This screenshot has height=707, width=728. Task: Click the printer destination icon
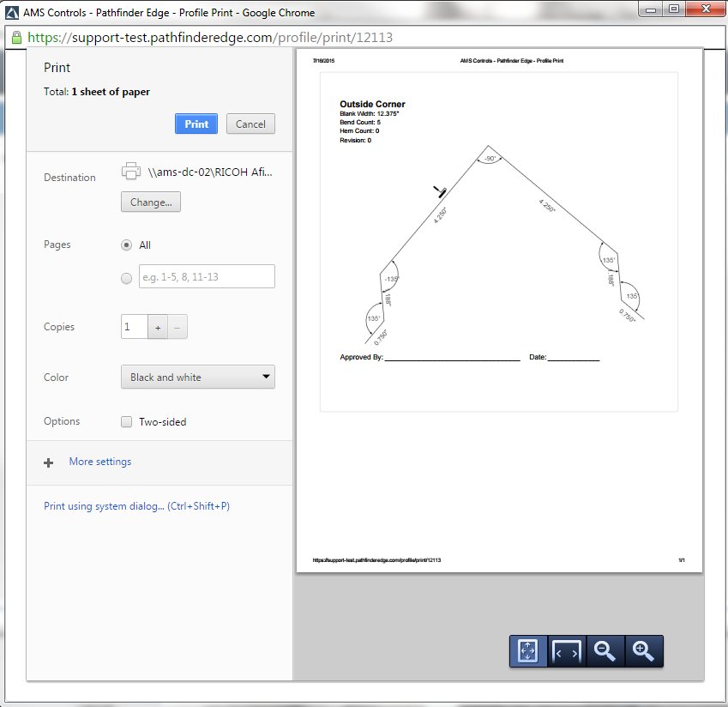coord(131,171)
